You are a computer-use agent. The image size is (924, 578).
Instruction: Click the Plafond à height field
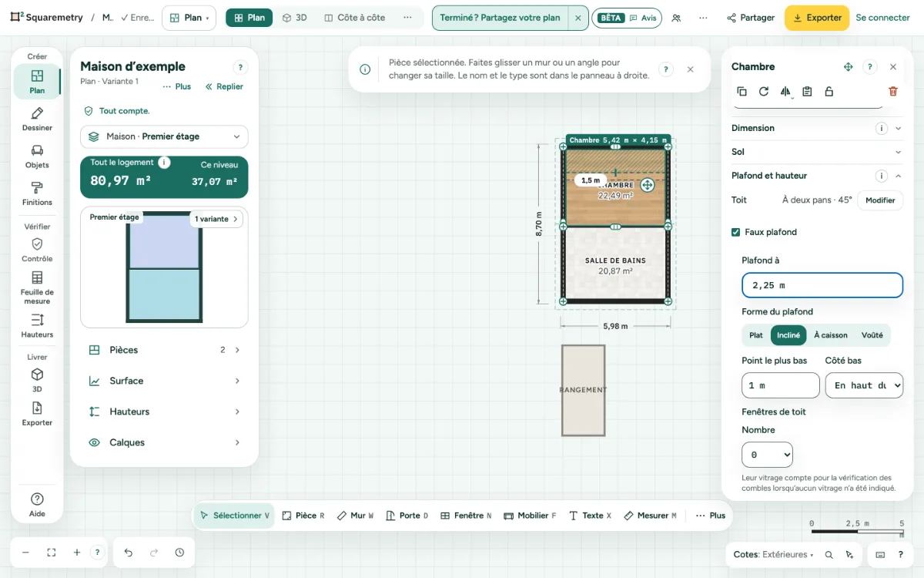pos(822,285)
